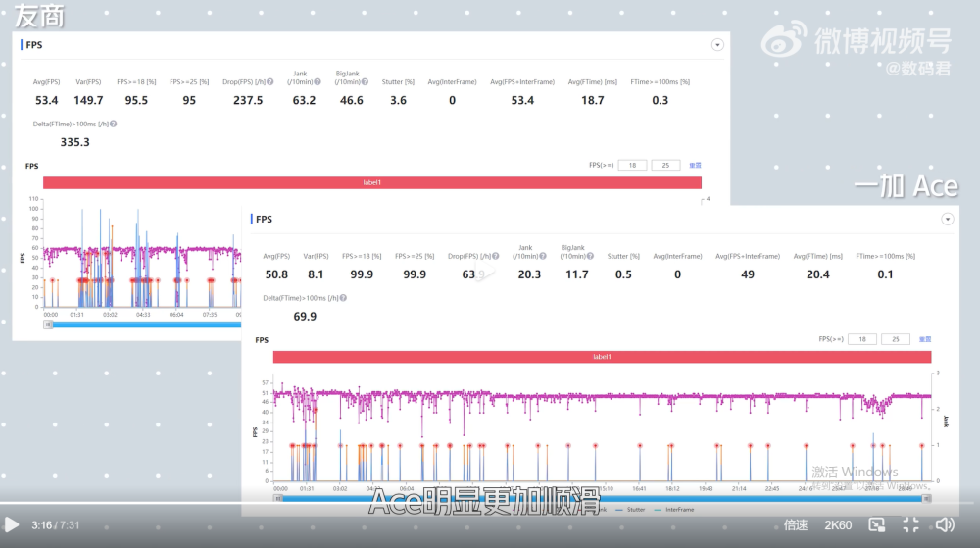Click the 重置 reset link in lower panel
Image resolution: width=980 pixels, height=548 pixels.
pos(924,339)
